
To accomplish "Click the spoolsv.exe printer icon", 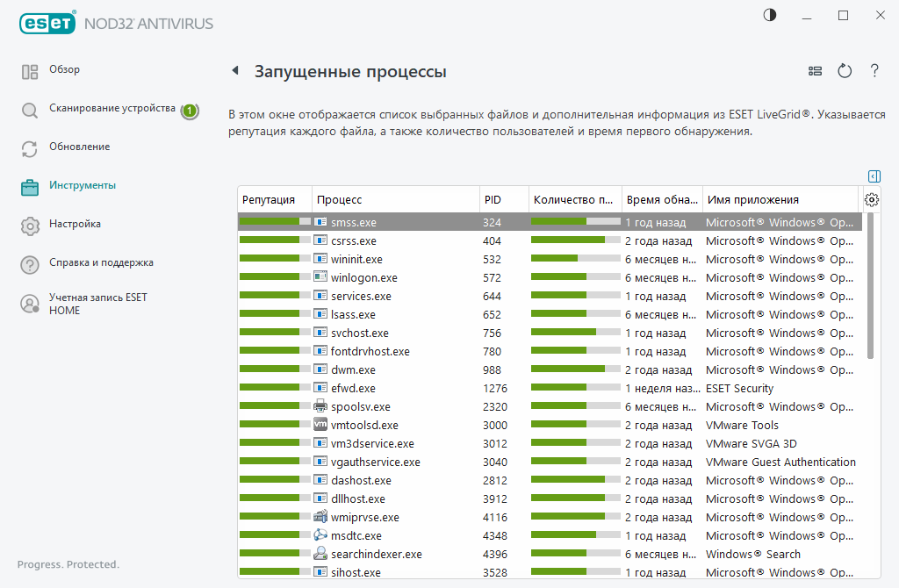I will pos(320,405).
